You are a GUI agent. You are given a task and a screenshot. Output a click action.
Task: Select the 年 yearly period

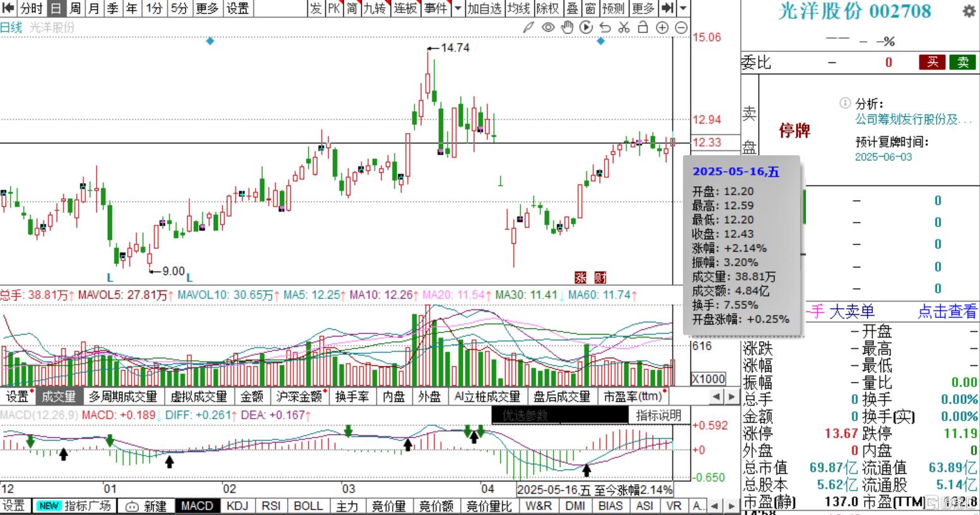click(x=132, y=8)
